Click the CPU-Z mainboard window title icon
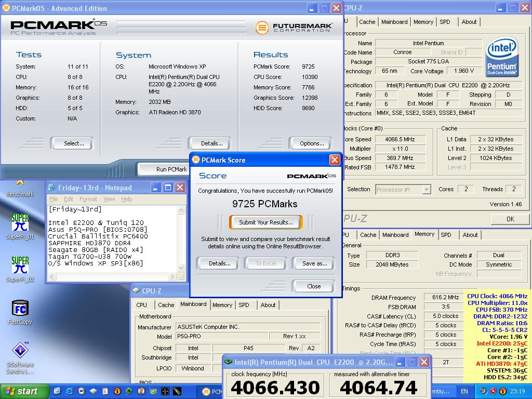532x399 pixels. tap(136, 291)
